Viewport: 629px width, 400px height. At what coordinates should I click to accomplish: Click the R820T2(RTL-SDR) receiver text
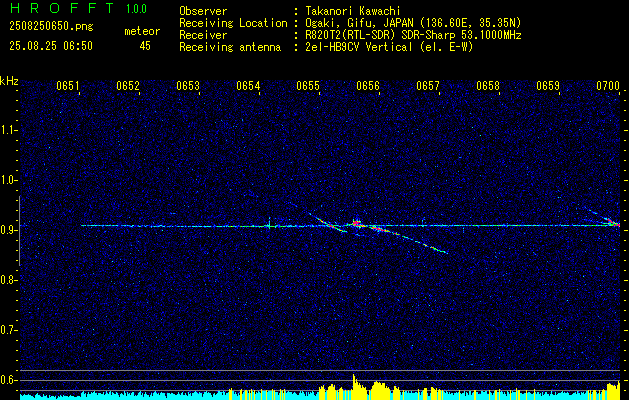[413, 35]
